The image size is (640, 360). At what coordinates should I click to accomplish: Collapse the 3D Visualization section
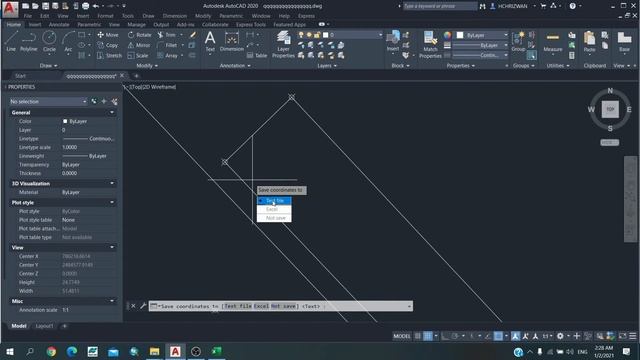click(x=112, y=184)
